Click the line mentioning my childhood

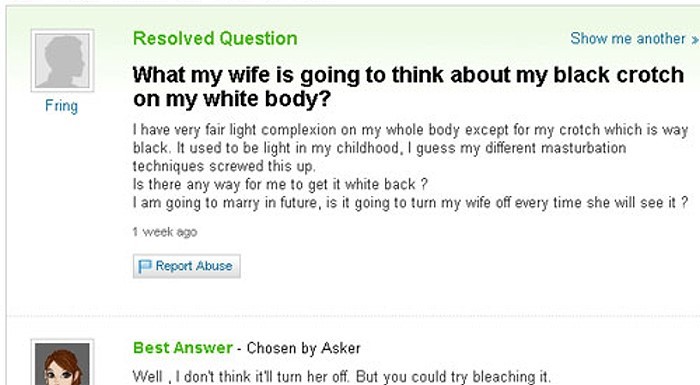click(379, 148)
